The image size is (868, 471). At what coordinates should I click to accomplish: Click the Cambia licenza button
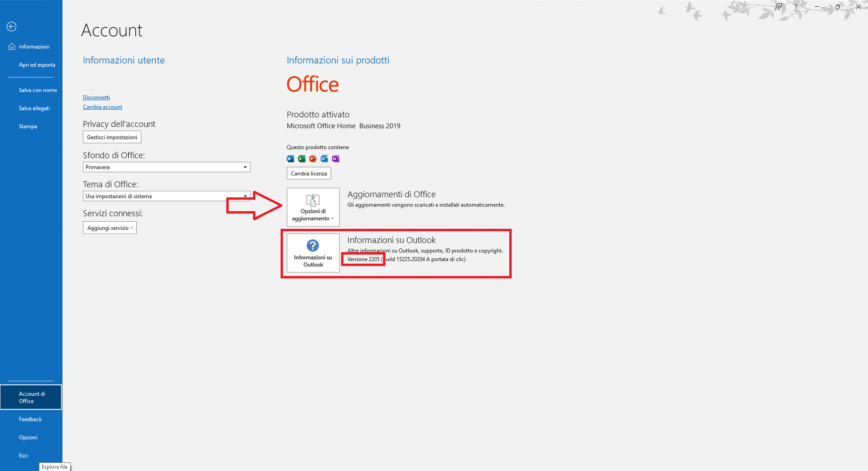pos(309,174)
